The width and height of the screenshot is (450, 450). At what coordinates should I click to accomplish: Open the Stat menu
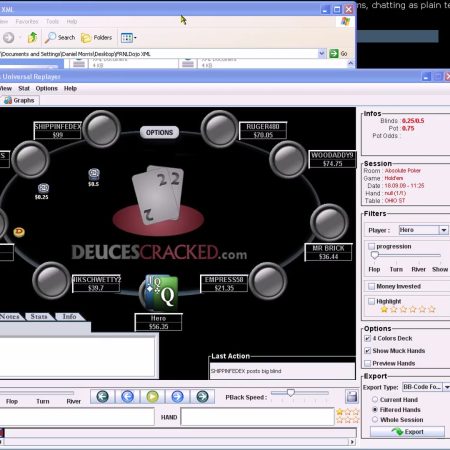pyautogui.click(x=24, y=88)
